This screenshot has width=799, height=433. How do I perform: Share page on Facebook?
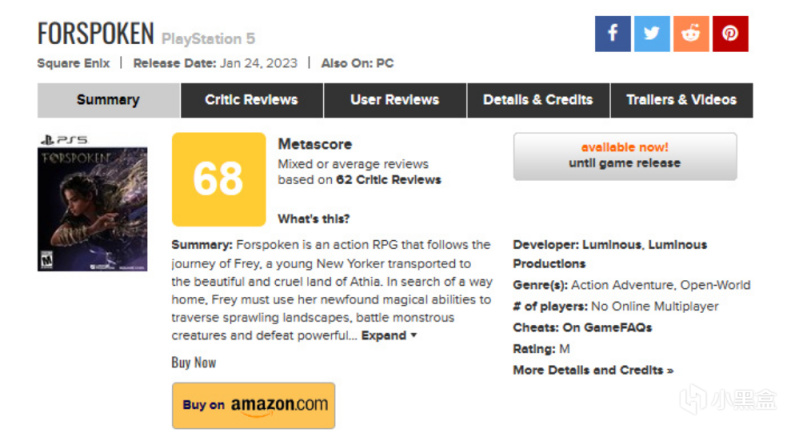tap(612, 34)
